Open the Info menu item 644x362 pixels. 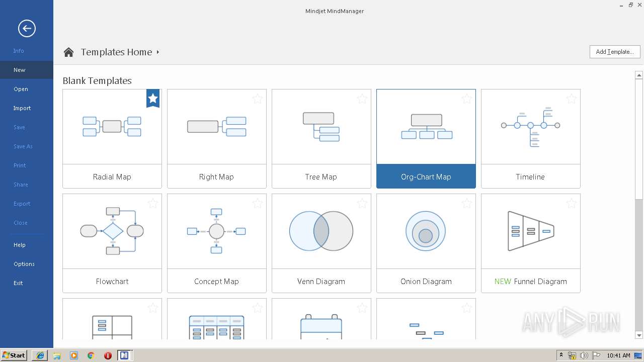tap(19, 51)
